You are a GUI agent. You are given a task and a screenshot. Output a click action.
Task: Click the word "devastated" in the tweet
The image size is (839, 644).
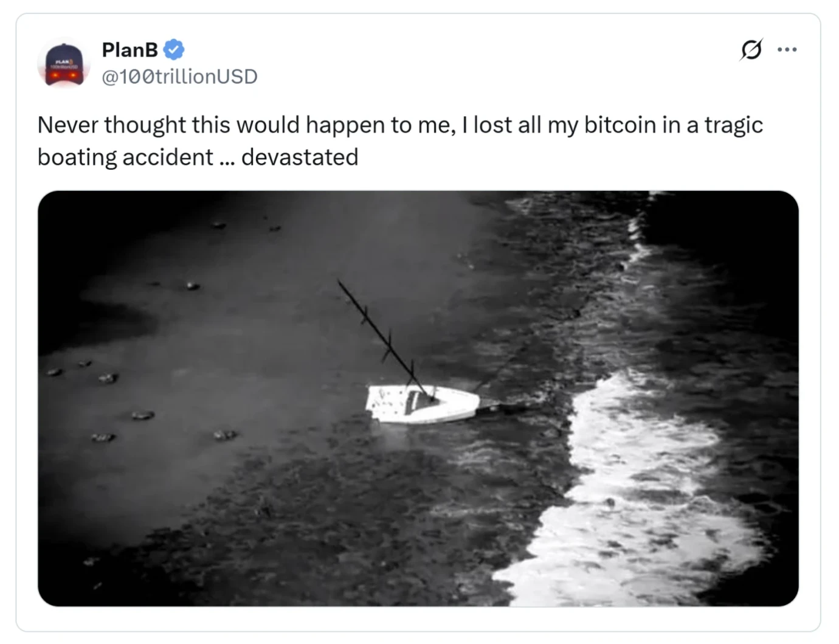pos(300,157)
